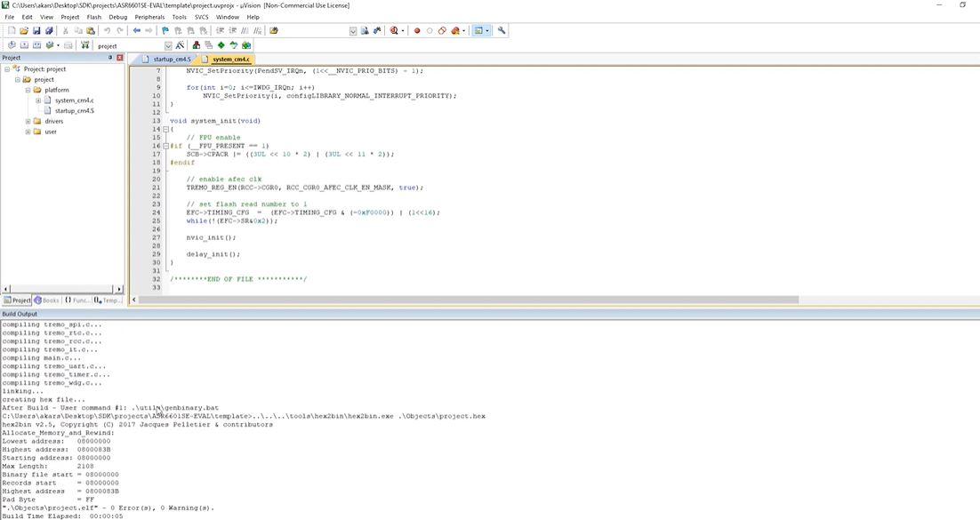Switch to the Books panel tab
Viewport: 980px width, 520px height.
pos(47,300)
